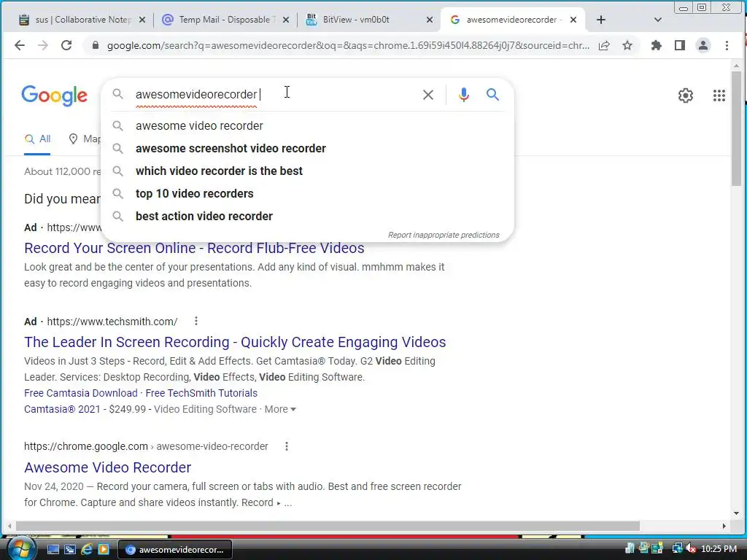
Task: Expand the tab search chevron
Action: [658, 20]
